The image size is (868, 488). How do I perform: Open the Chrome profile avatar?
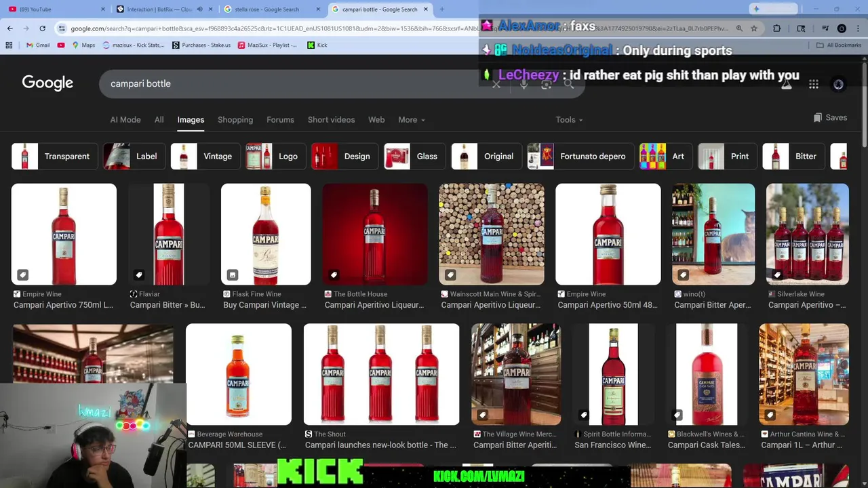(x=842, y=28)
